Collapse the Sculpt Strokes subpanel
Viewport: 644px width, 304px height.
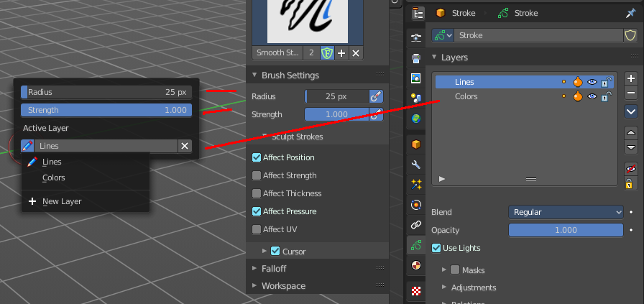coord(265,137)
